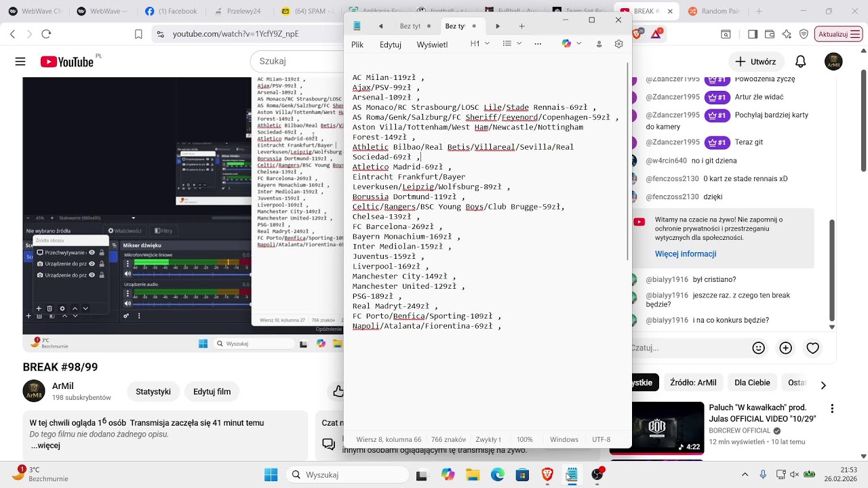Click the Edytuj film button

tap(212, 392)
